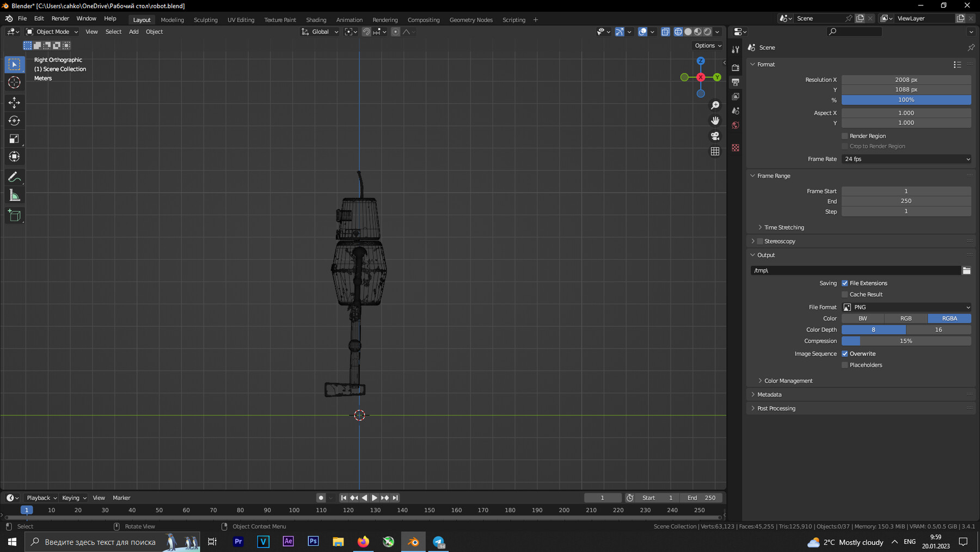Toggle camera view in the viewport
The height and width of the screenshot is (552, 980).
(715, 136)
